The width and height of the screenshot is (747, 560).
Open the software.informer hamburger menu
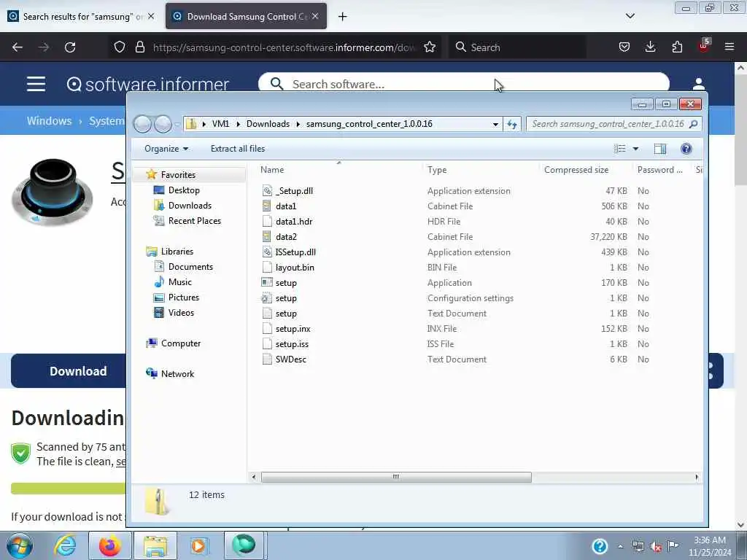click(x=36, y=85)
